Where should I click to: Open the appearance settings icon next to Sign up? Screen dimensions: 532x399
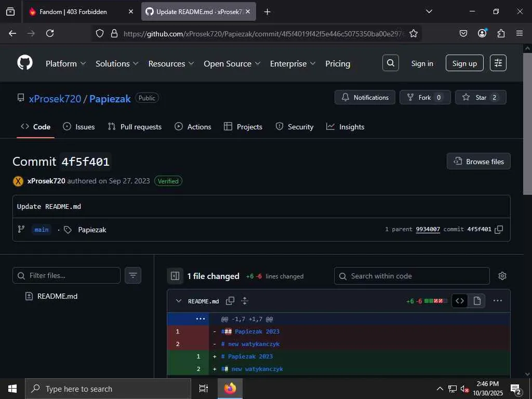click(x=498, y=63)
